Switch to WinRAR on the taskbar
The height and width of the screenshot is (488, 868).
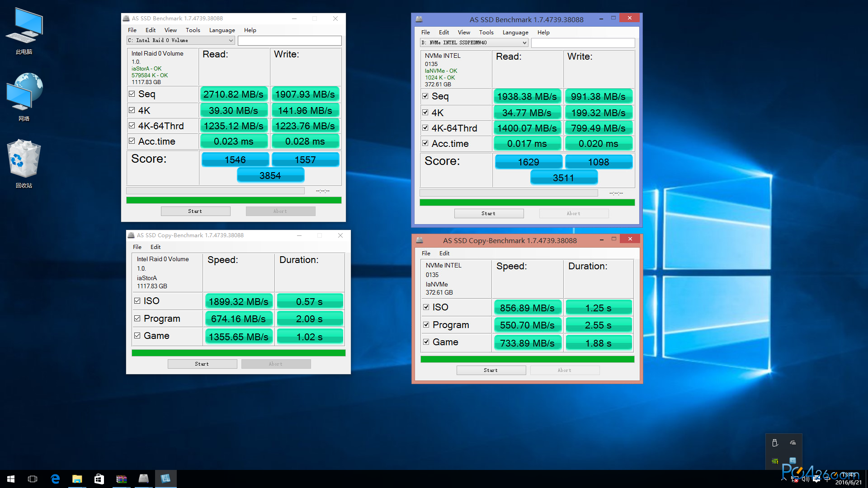[121, 479]
